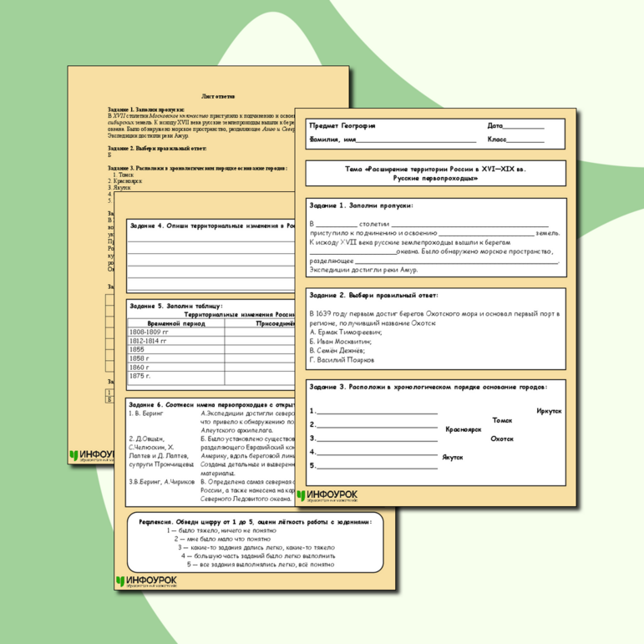Click the Тема worksheet title box

pos(435,173)
